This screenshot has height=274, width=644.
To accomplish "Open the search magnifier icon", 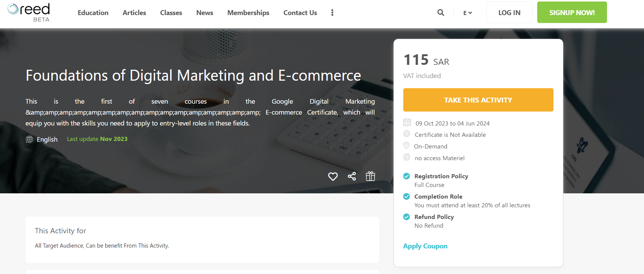I will [441, 12].
